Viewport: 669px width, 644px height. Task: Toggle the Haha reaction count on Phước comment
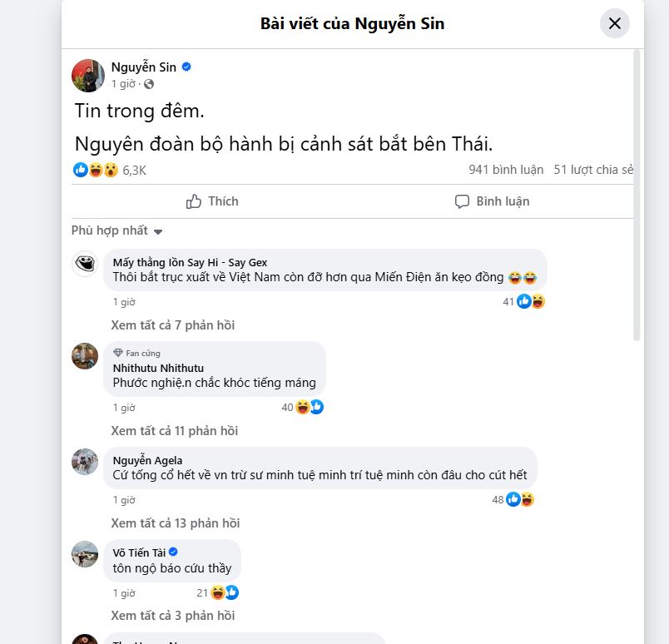click(x=302, y=407)
